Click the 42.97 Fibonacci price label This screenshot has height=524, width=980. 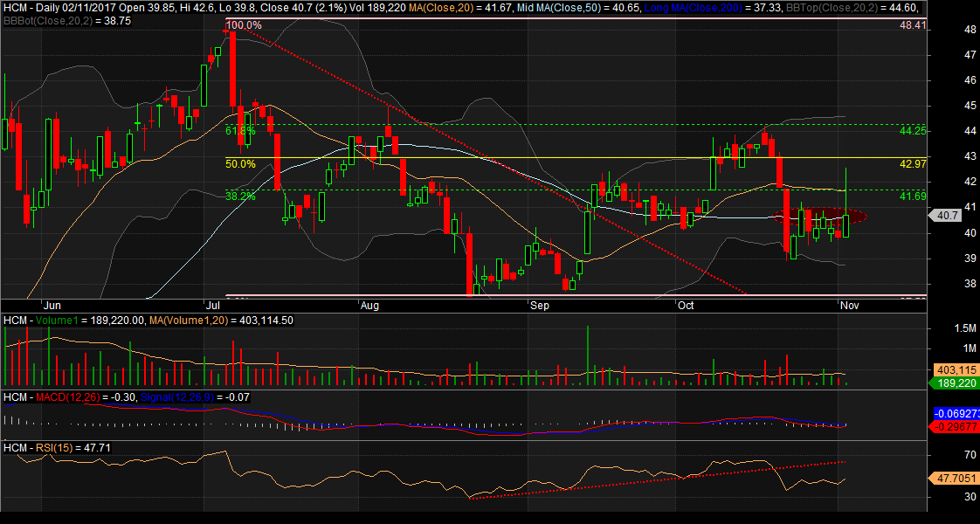(x=913, y=163)
